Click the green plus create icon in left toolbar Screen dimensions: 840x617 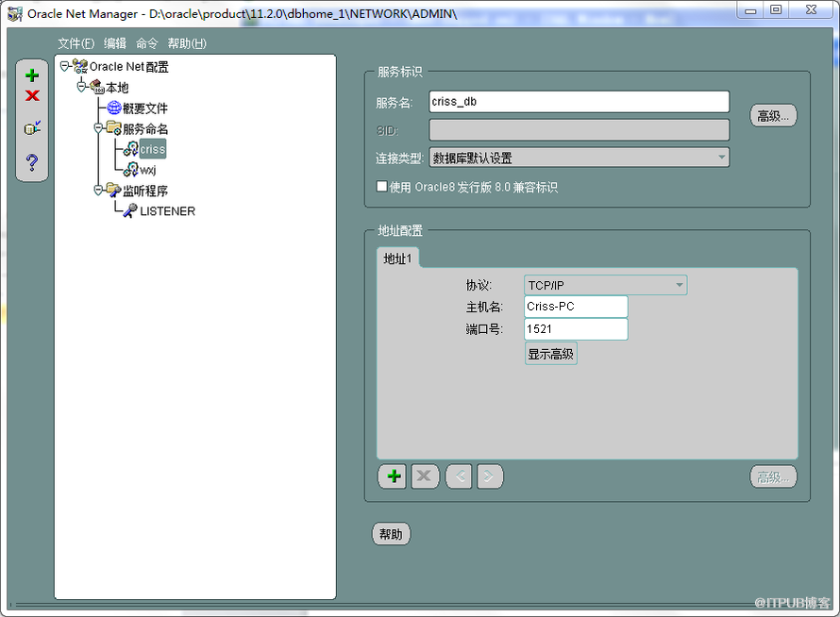[32, 75]
